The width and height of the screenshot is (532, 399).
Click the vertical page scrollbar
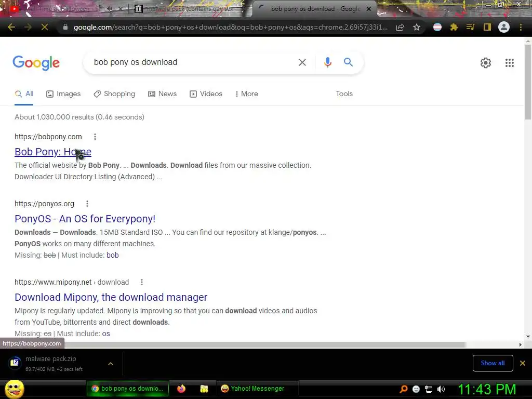[x=528, y=82]
